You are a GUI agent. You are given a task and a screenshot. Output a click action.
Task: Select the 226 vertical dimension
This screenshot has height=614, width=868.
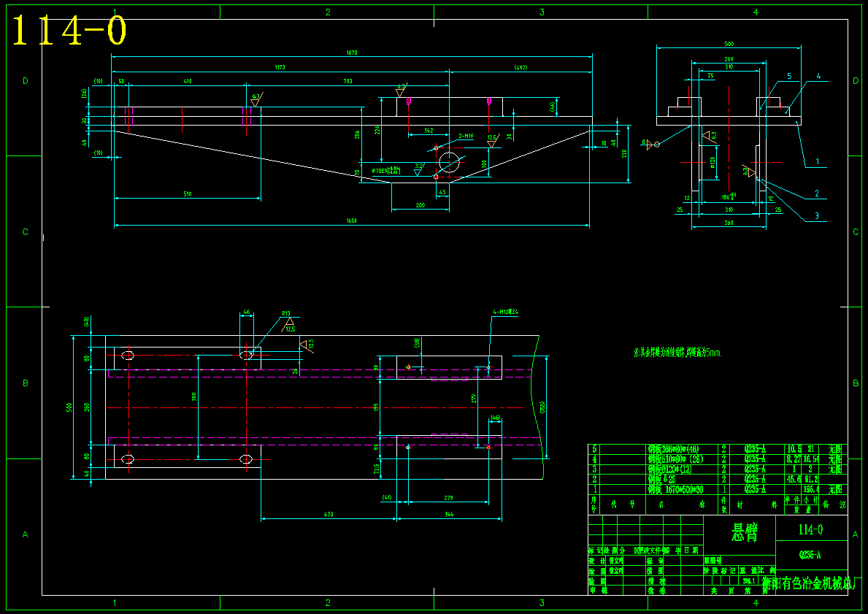tap(377, 129)
